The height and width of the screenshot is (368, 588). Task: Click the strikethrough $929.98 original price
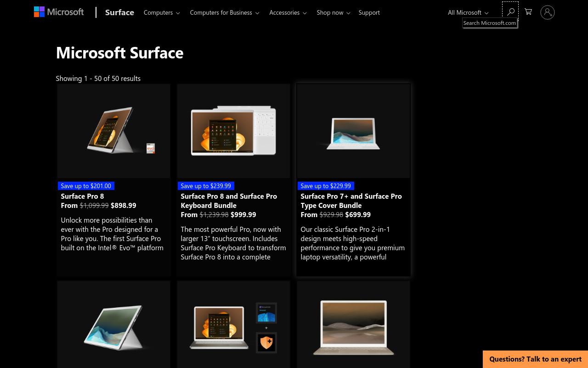[331, 214]
